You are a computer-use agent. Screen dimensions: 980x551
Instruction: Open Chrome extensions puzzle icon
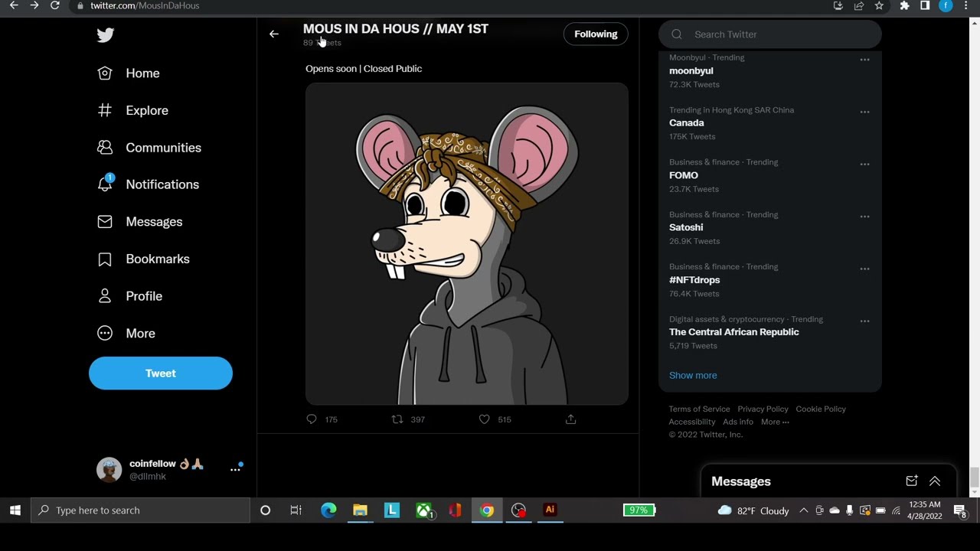coord(904,5)
